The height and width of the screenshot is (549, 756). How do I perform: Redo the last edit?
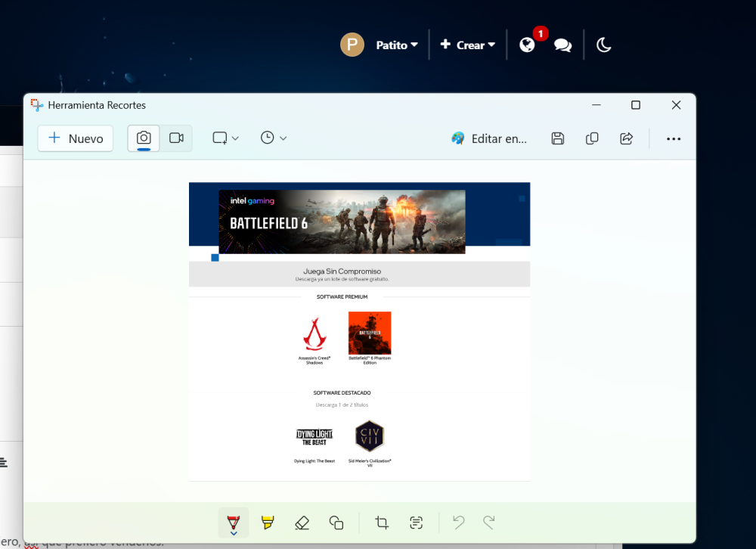(489, 523)
